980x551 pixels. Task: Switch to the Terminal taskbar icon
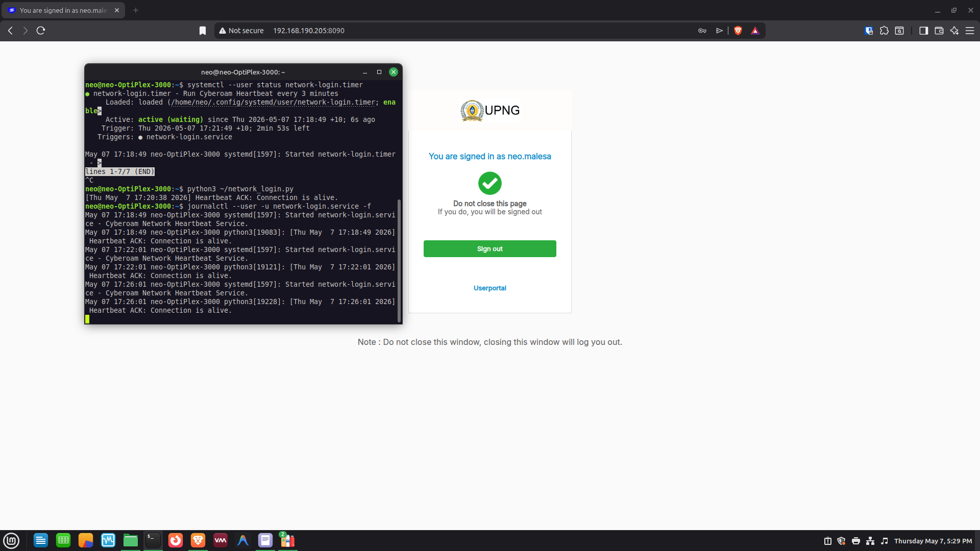point(153,541)
